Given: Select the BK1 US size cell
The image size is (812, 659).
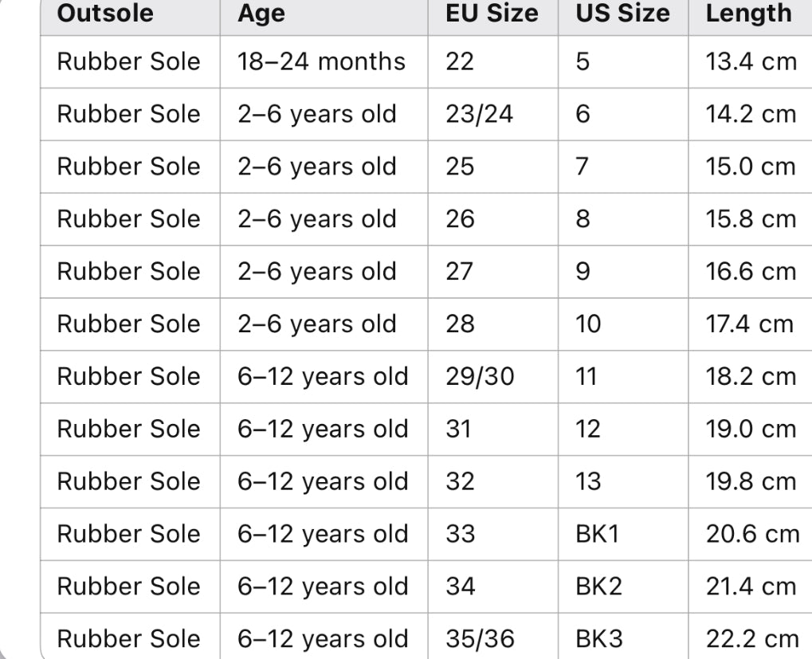Looking at the screenshot, I should [x=597, y=534].
